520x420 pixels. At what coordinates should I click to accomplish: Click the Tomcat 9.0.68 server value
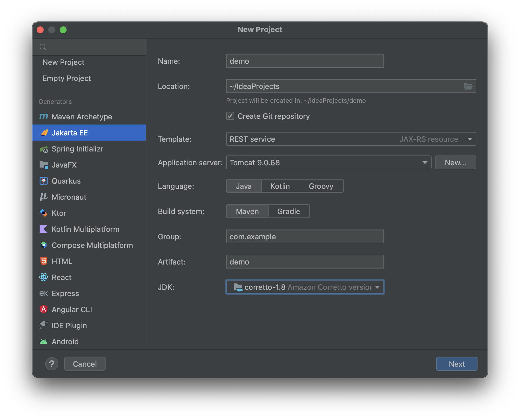[x=255, y=163]
